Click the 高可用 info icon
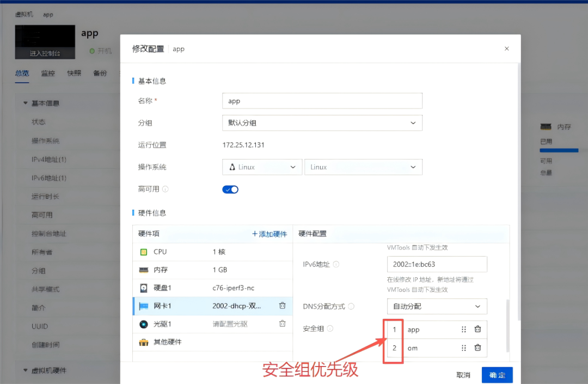This screenshot has width=588, height=384. tap(166, 189)
